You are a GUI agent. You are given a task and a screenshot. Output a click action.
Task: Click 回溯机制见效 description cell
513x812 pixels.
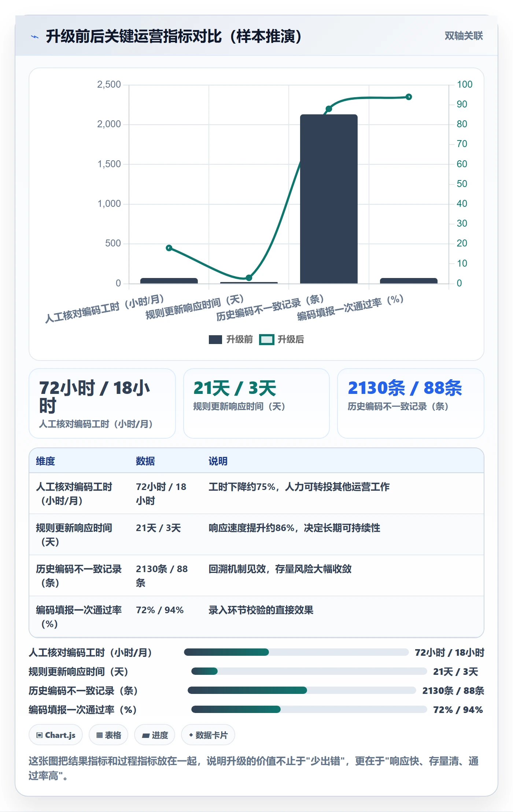coord(280,569)
